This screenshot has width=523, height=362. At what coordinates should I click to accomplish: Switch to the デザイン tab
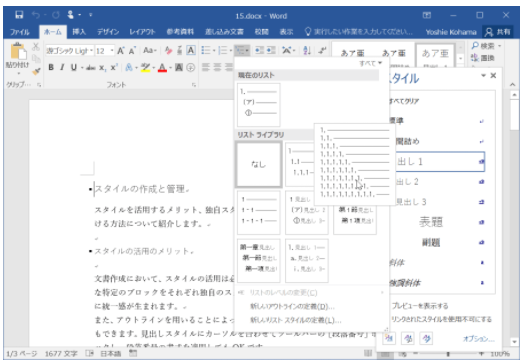click(108, 32)
